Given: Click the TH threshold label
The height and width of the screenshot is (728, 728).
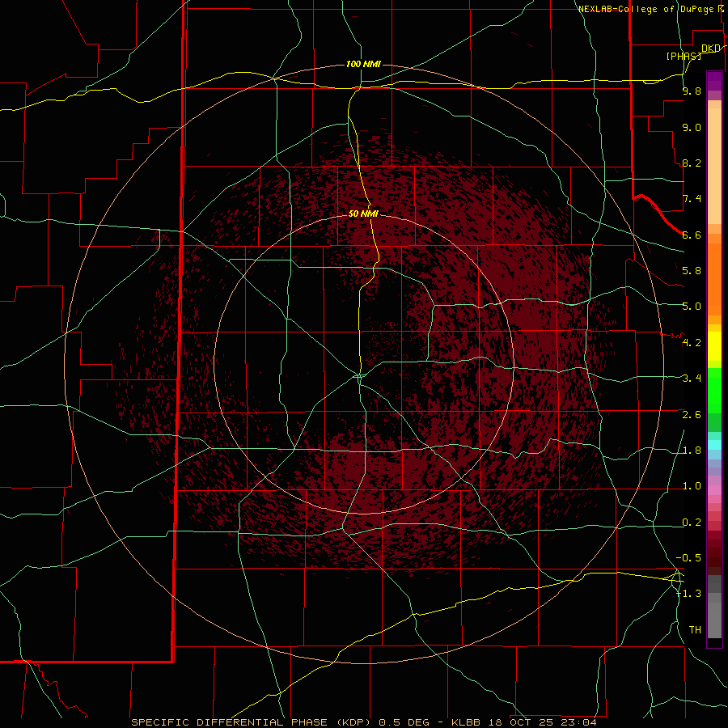Looking at the screenshot, I should click(x=695, y=630).
